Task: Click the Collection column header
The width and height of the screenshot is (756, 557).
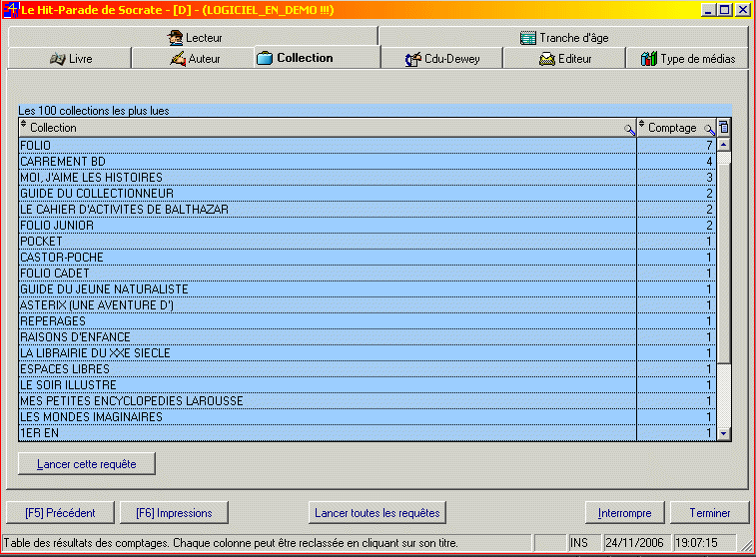Action: pyautogui.click(x=328, y=128)
